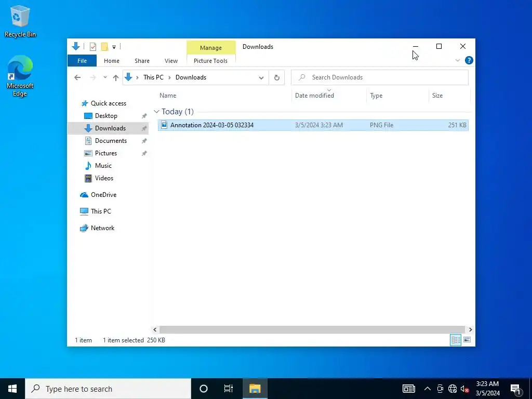Image resolution: width=532 pixels, height=399 pixels.
Task: Expand the chevron after This PC
Action: [169, 78]
